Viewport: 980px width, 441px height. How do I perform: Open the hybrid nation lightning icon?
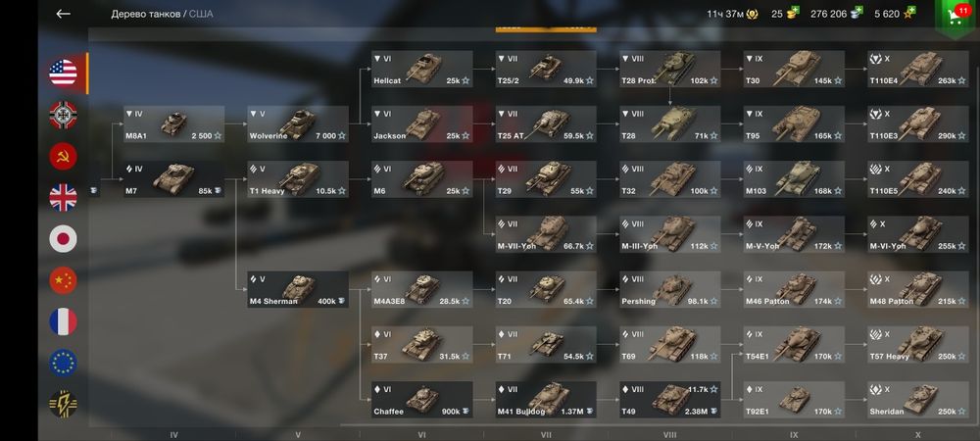[63, 404]
